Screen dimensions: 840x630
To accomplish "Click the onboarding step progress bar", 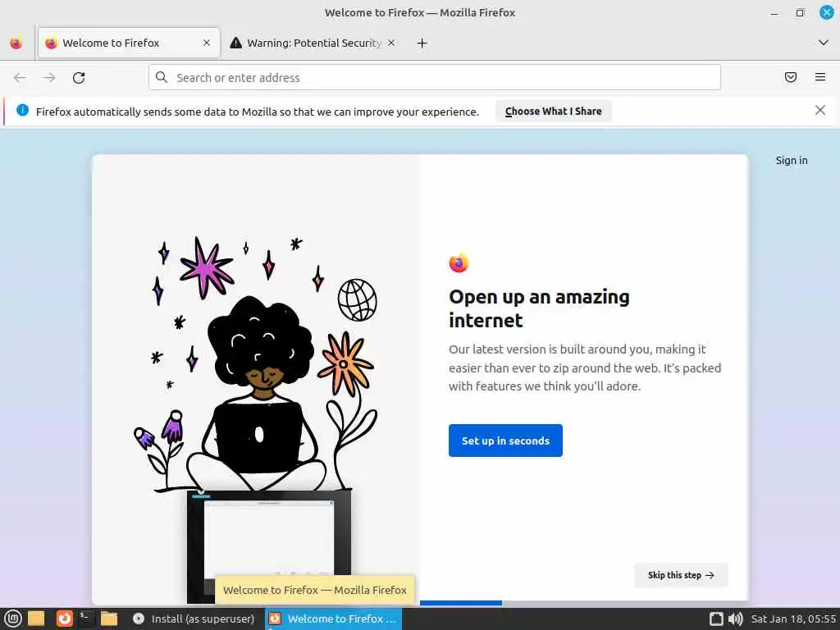I will [584, 603].
